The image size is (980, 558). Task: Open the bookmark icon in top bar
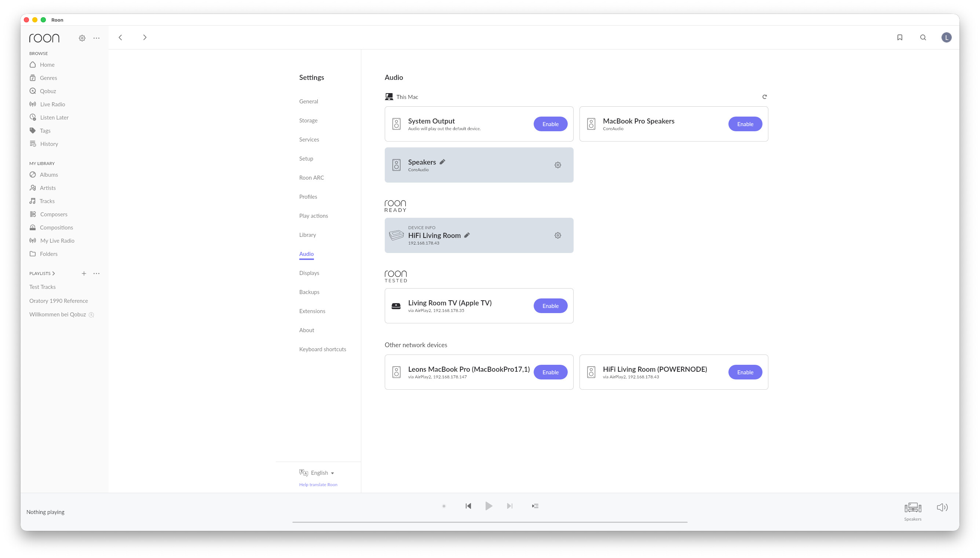(x=900, y=37)
